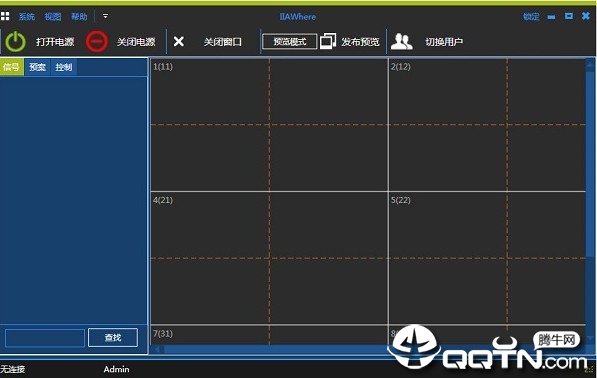Select screen cell 5(22) in the grid
The height and width of the screenshot is (378, 597).
487,258
